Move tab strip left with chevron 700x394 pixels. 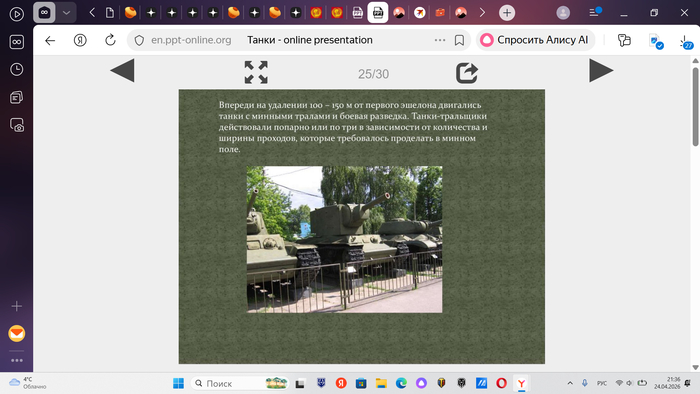pyautogui.click(x=92, y=13)
